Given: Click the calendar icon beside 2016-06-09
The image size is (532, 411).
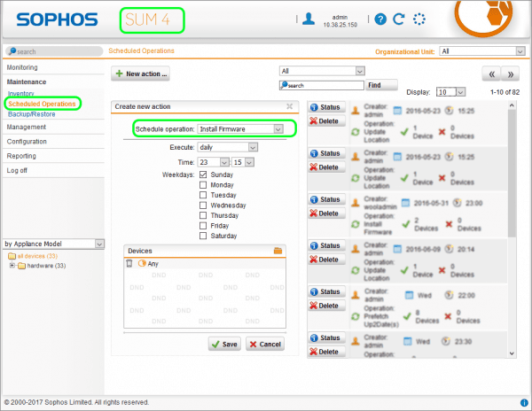Looking at the screenshot, I should click(397, 249).
